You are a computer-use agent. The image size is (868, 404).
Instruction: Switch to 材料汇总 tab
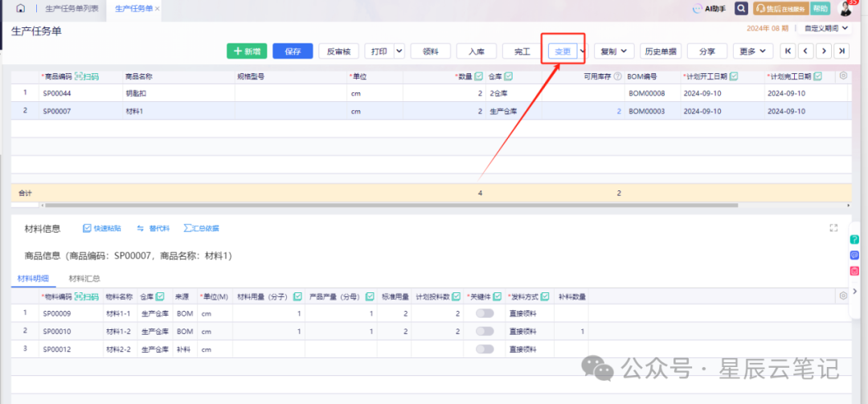click(84, 279)
